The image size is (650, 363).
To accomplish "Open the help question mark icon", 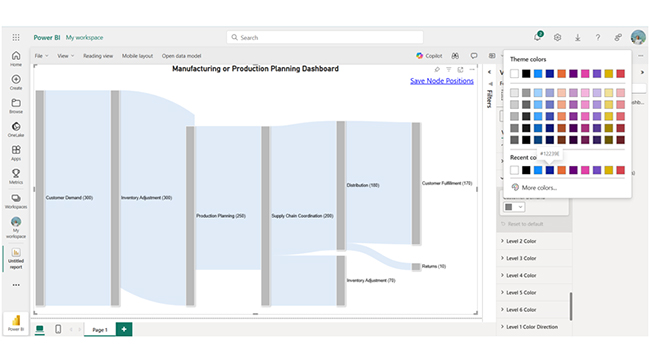I will pyautogui.click(x=598, y=37).
